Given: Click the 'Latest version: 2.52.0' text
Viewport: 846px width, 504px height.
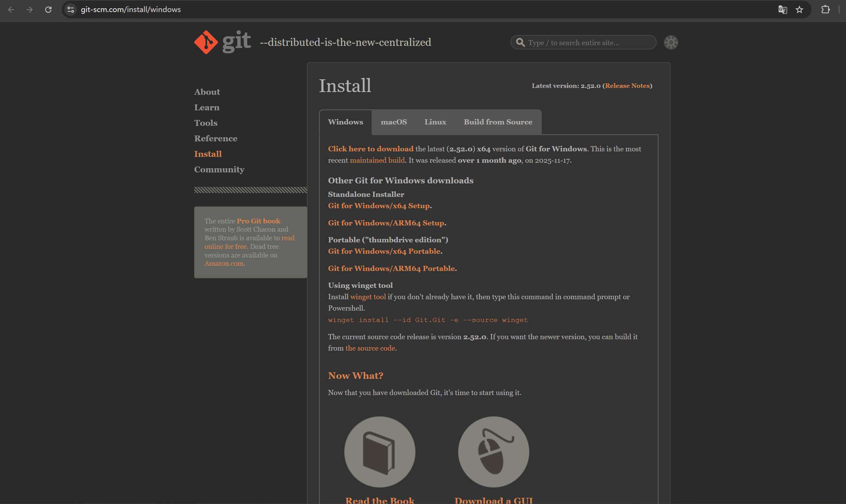Looking at the screenshot, I should point(566,86).
